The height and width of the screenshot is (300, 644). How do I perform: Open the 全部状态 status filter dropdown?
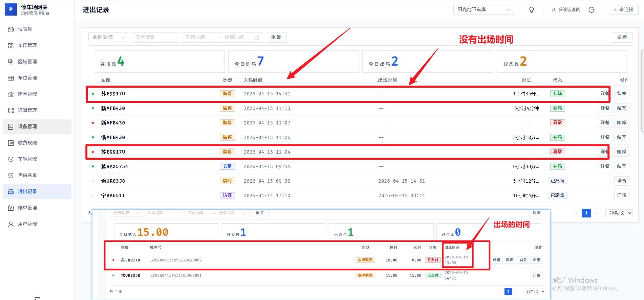click(x=108, y=37)
